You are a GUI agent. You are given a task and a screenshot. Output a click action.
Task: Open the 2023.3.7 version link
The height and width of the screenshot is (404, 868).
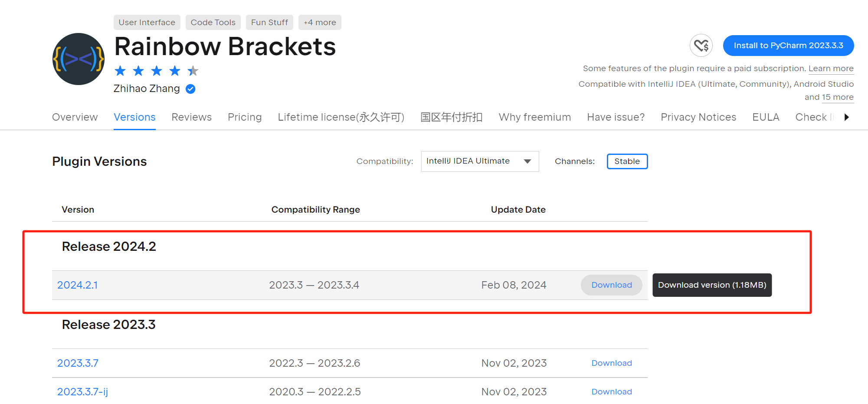click(x=78, y=363)
